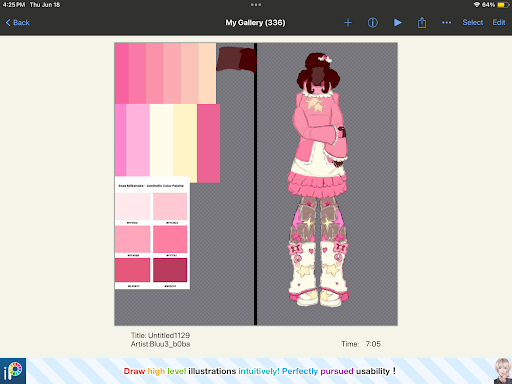Open the artwork canvas thumbnail
This screenshot has width=512, height=384.
[x=256, y=184]
